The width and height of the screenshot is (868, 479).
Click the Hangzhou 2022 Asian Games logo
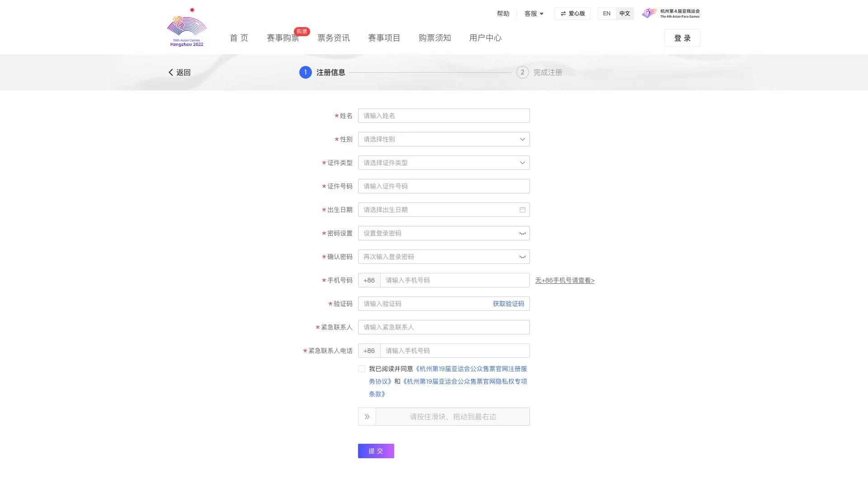coord(187,28)
